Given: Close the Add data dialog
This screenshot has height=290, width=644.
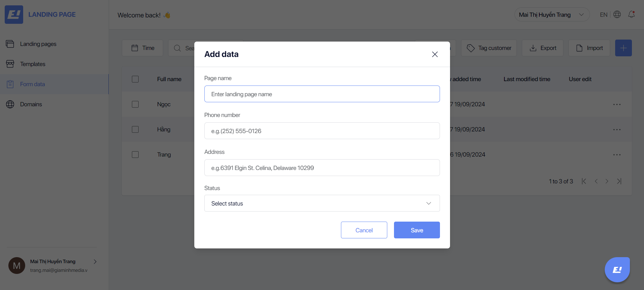Looking at the screenshot, I should [435, 54].
